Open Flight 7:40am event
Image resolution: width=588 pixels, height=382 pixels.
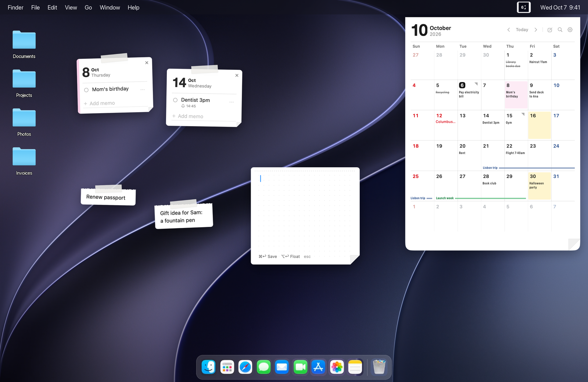[515, 153]
